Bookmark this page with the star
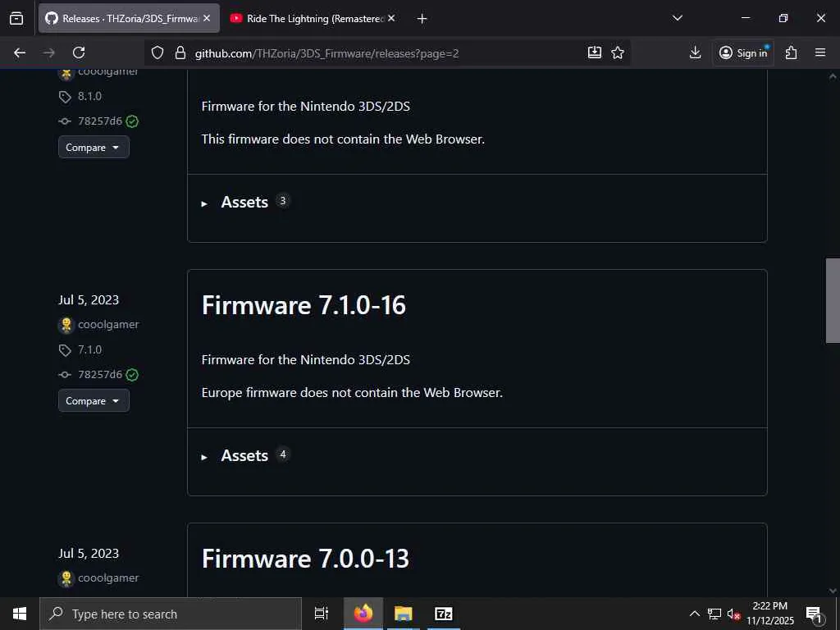The width and height of the screenshot is (840, 630). (618, 52)
